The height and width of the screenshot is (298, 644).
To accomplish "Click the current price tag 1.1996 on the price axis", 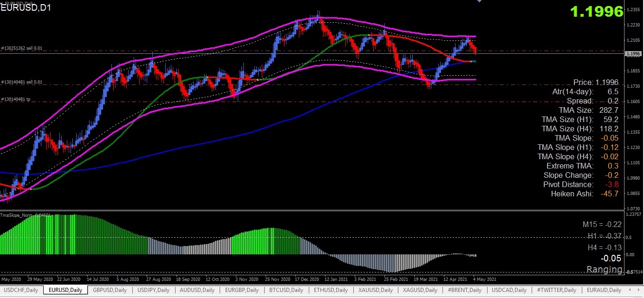I will coord(633,54).
